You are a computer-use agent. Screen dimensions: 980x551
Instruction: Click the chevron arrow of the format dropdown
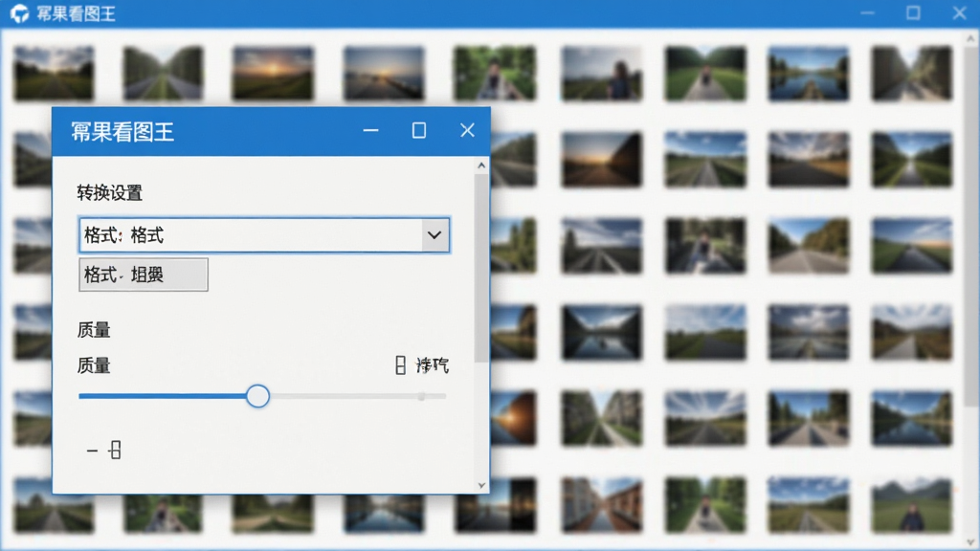point(434,235)
